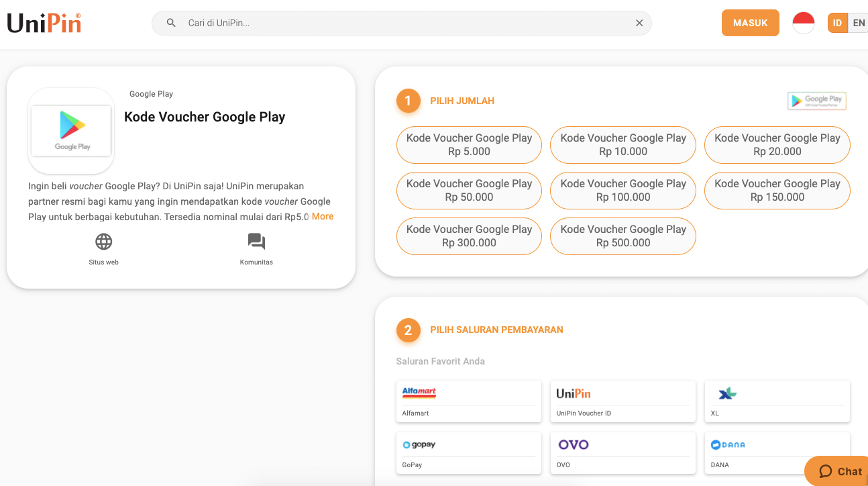The image size is (868, 486).
Task: Click the GoPay logo
Action: click(419, 444)
